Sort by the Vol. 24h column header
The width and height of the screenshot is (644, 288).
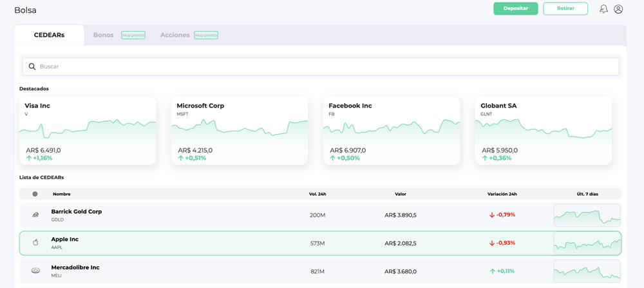(x=317, y=195)
